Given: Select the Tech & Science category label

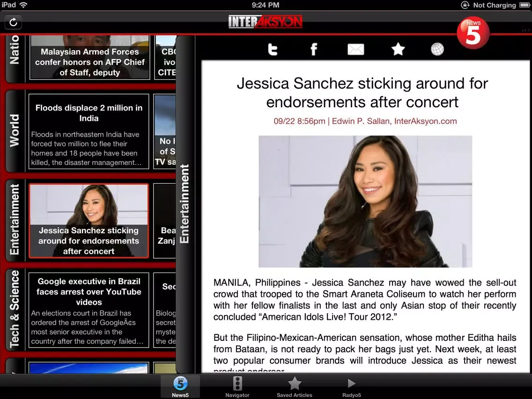Looking at the screenshot, I should (15, 310).
